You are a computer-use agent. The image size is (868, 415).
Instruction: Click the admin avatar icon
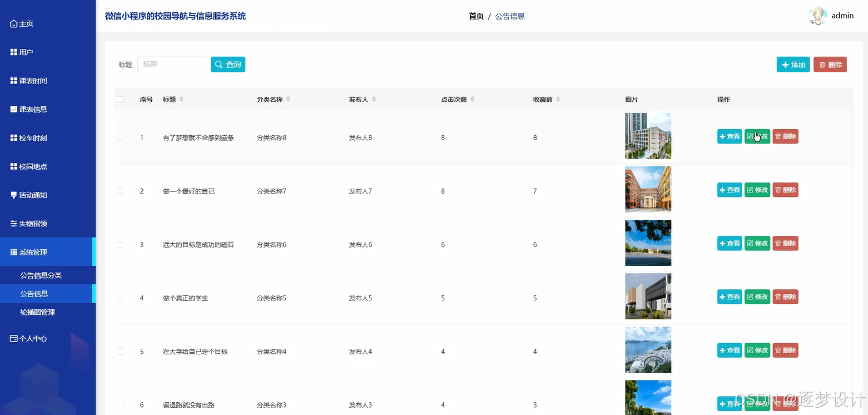pyautogui.click(x=817, y=16)
